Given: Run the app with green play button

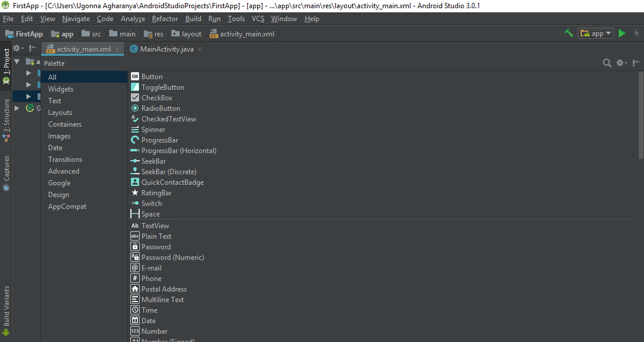Looking at the screenshot, I should tap(622, 33).
